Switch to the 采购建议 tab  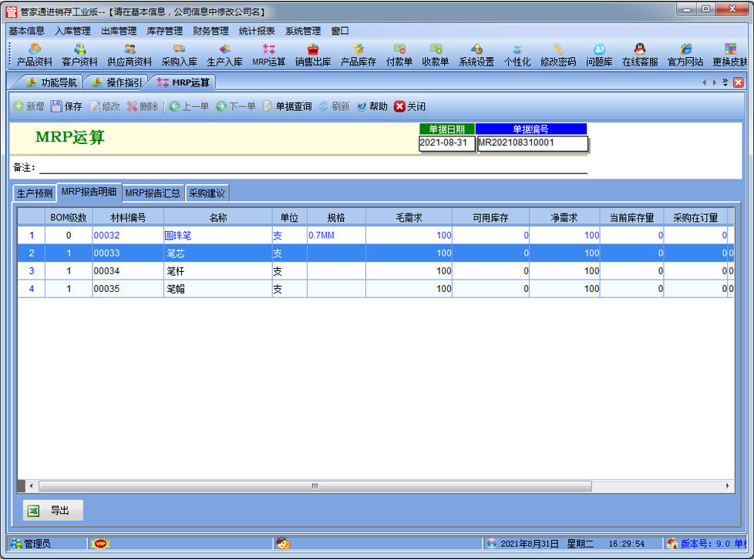(x=207, y=193)
